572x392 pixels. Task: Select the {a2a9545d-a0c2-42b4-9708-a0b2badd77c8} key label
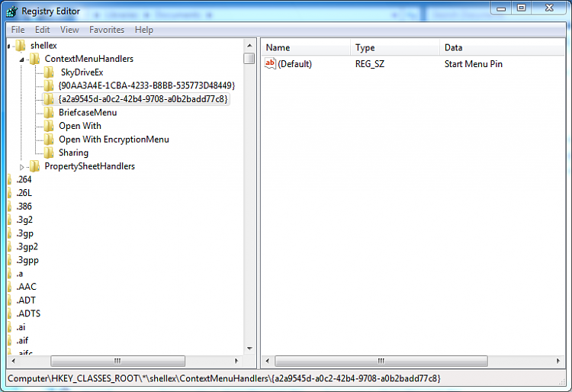(143, 99)
